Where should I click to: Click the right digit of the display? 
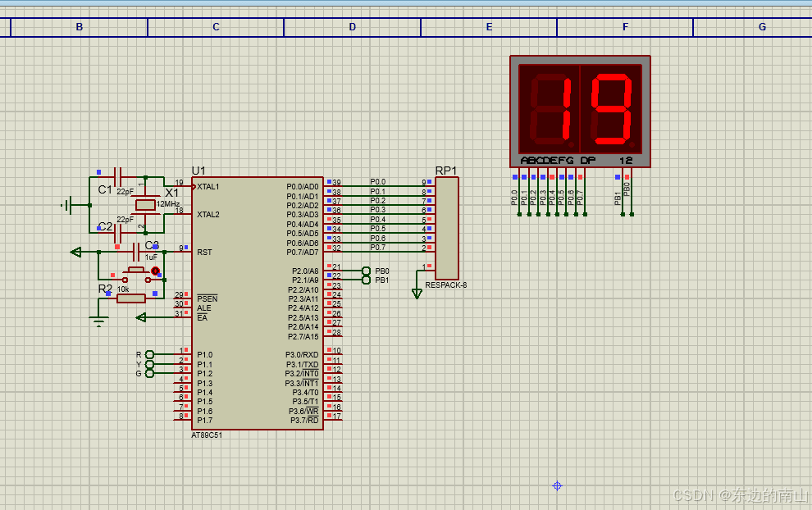tap(612, 109)
